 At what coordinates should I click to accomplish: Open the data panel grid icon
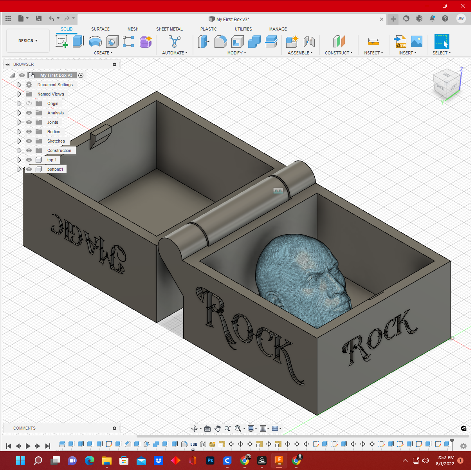point(8,18)
